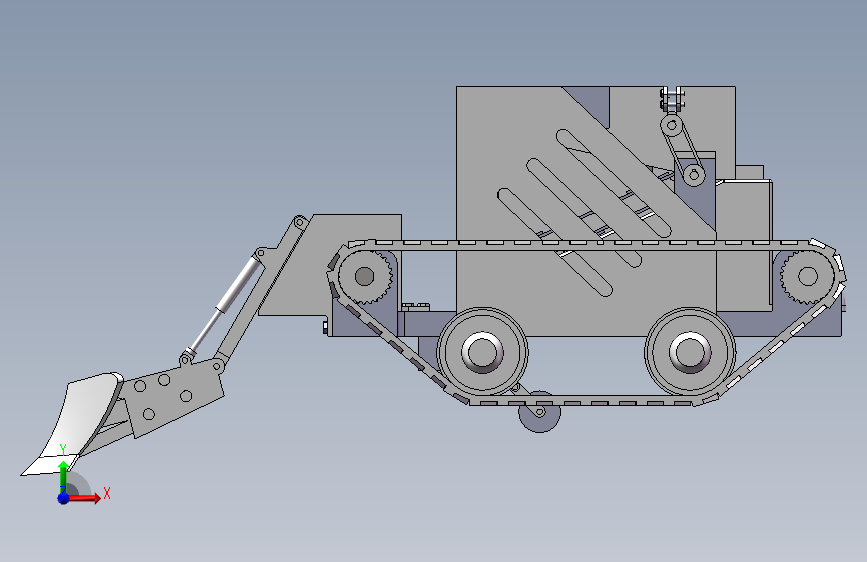Select the small belt pulley link atop the body
Image resolution: width=867 pixels, height=562 pixels.
pyautogui.click(x=683, y=149)
